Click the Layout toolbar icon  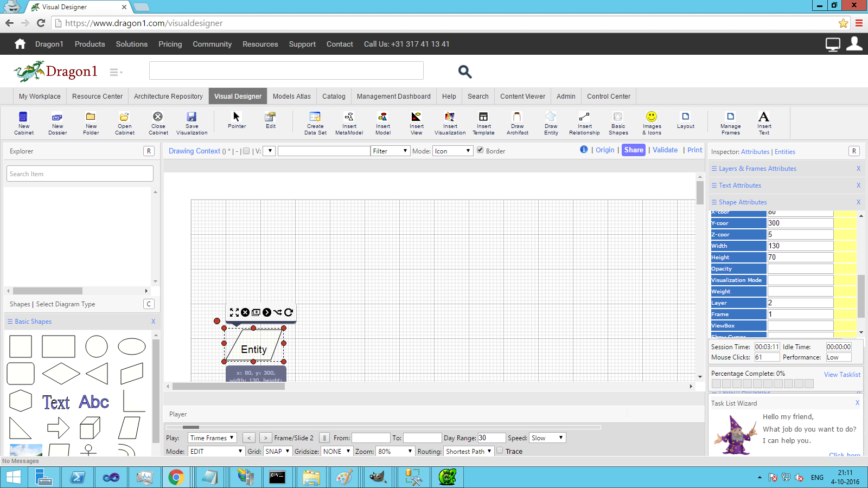coord(685,117)
